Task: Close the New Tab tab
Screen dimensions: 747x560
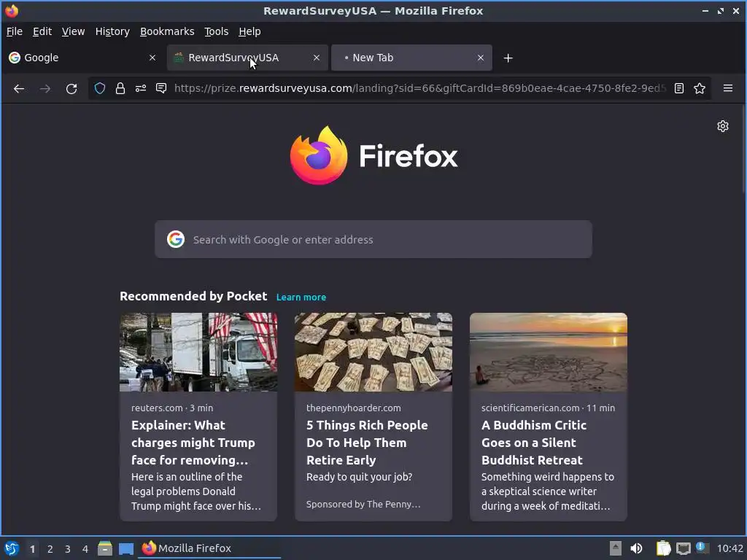Action: point(480,58)
